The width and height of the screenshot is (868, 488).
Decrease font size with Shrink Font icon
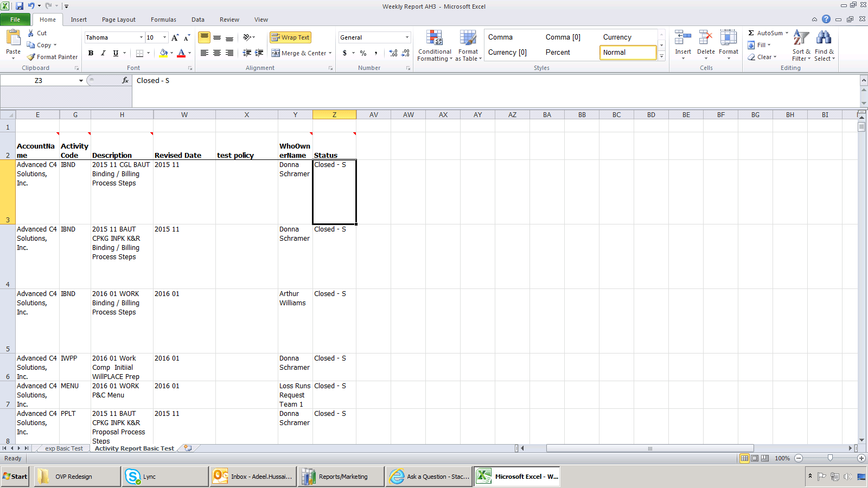pos(187,37)
